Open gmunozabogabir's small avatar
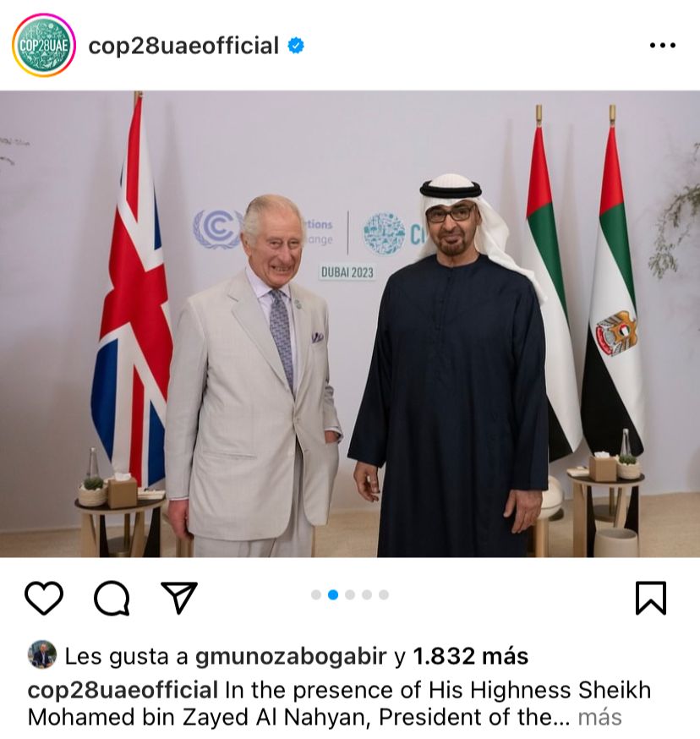 tap(42, 654)
